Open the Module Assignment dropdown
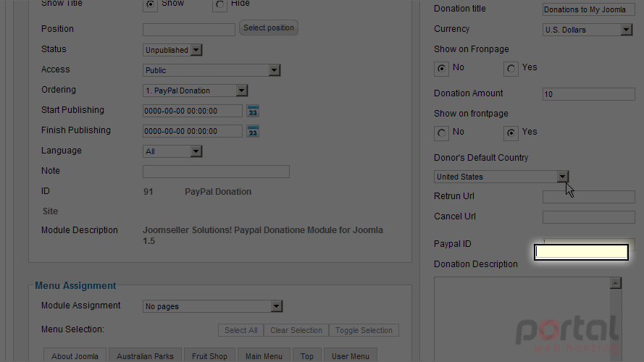This screenshot has height=362, width=644. tap(213, 306)
